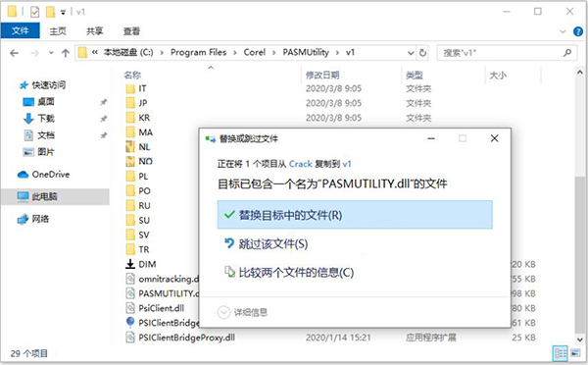This screenshot has width=588, height=365.
Task: Open 下载 in the navigation pane
Action: click(39, 119)
